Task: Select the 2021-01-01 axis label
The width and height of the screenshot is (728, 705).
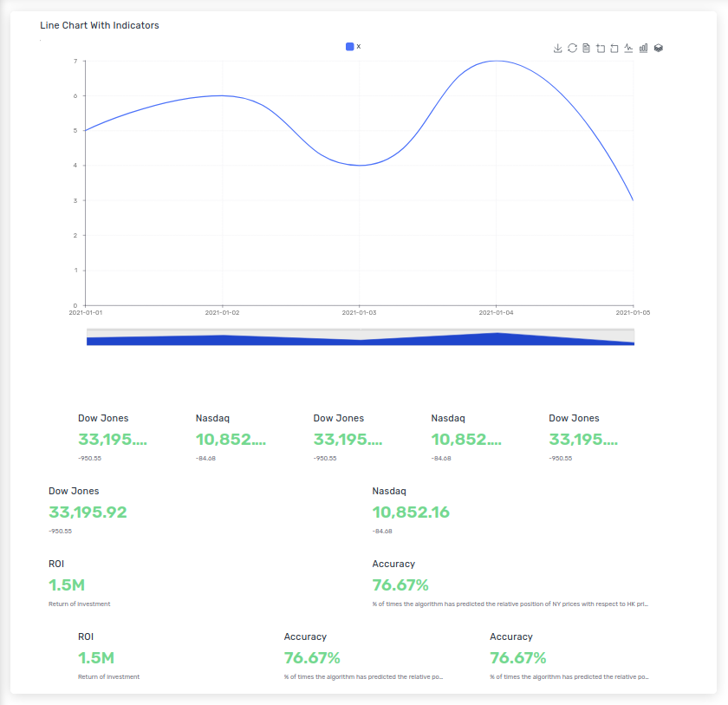Action: [x=86, y=312]
